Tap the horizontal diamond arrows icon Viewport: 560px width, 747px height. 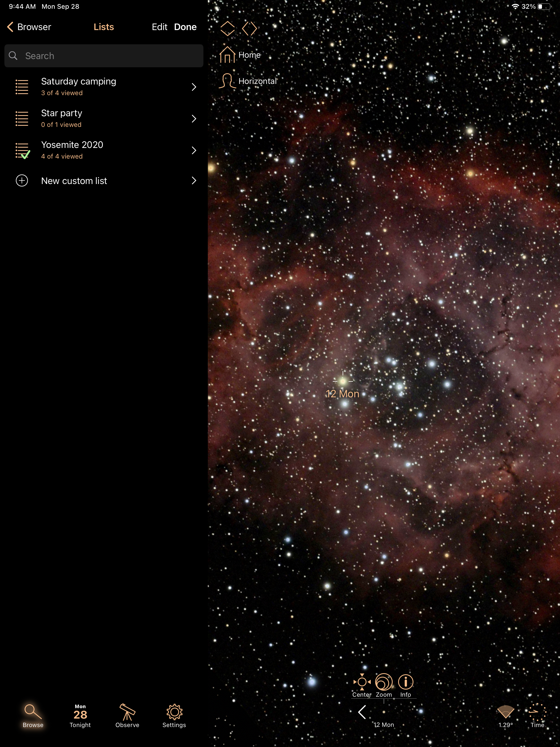tap(250, 28)
